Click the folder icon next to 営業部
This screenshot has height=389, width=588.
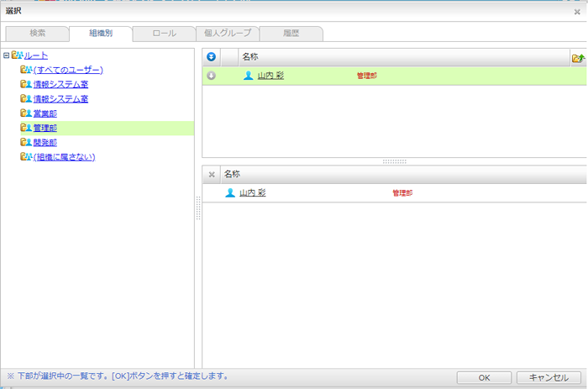[x=26, y=113]
